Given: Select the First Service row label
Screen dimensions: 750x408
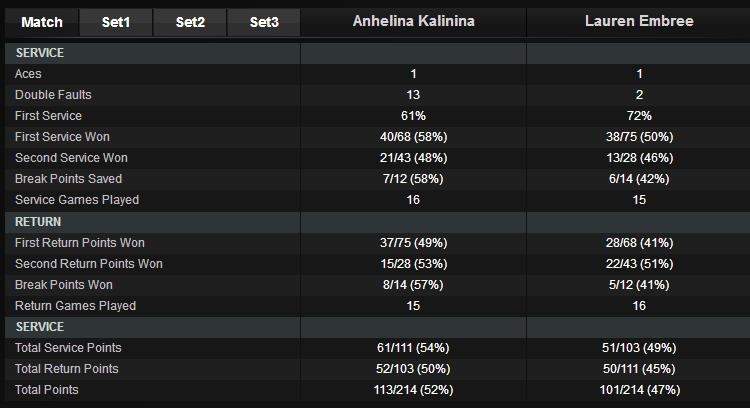Looking at the screenshot, I should pyautogui.click(x=48, y=116).
